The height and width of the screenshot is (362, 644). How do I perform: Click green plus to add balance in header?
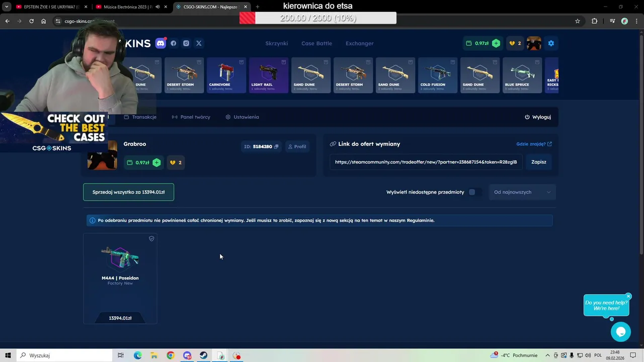coord(496,43)
